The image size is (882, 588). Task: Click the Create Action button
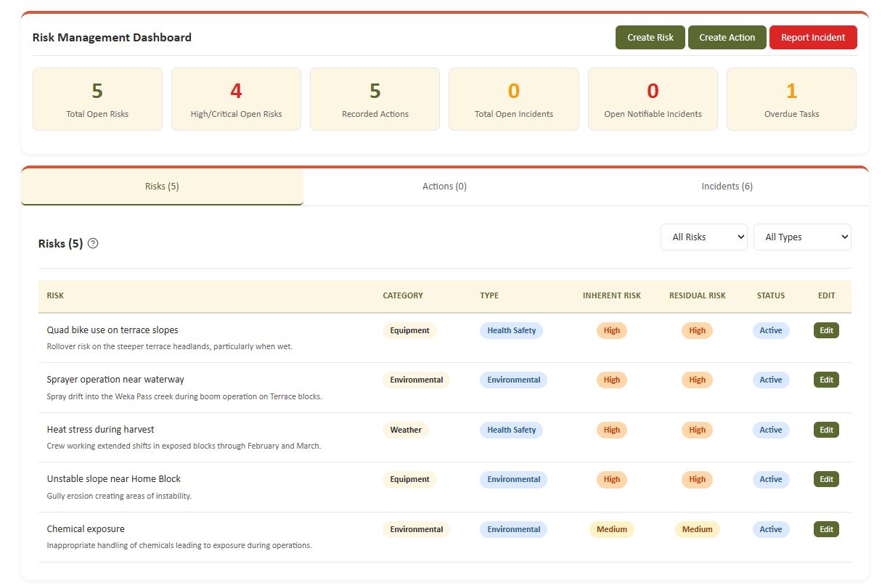click(727, 38)
